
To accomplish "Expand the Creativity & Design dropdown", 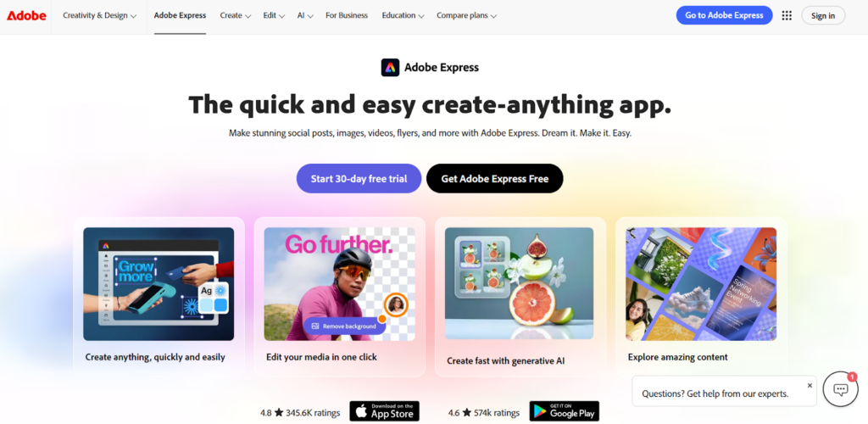I will (100, 15).
